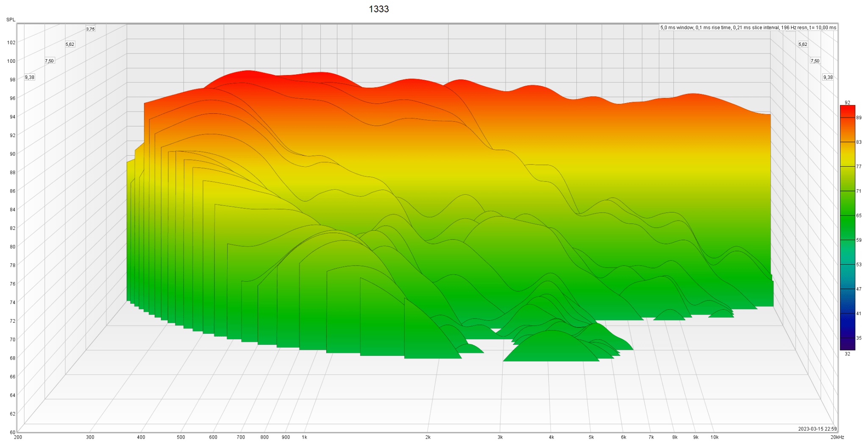Click the "400" frequency axis label
This screenshot has width=868, height=442.
click(141, 437)
